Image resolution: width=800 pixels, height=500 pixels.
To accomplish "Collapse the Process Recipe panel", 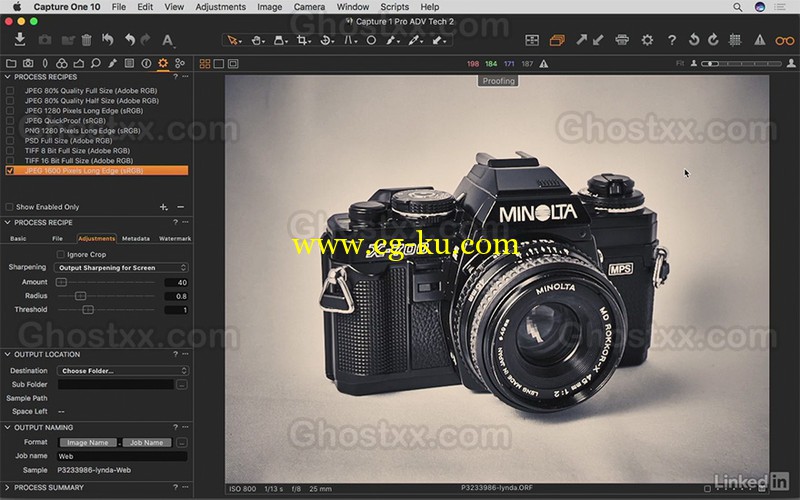I will click(x=7, y=222).
